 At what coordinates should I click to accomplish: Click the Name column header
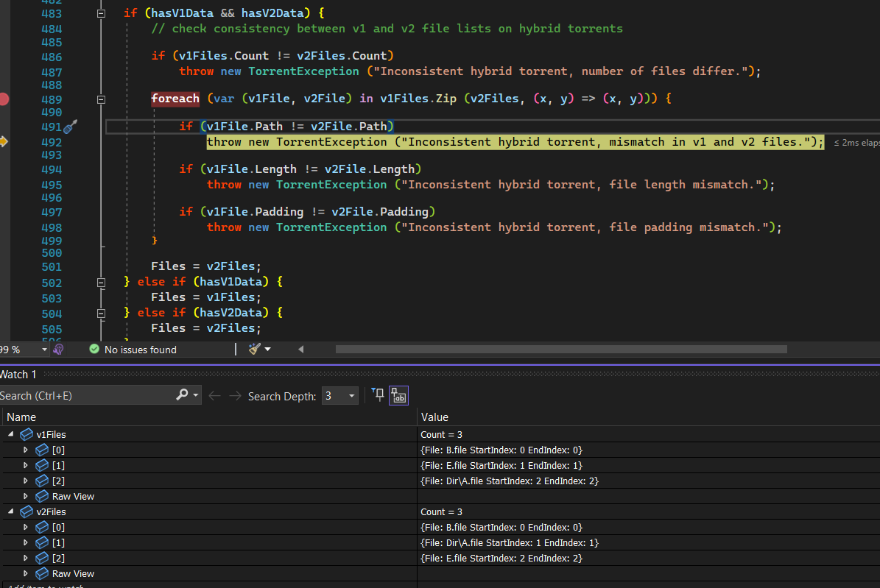pyautogui.click(x=21, y=417)
